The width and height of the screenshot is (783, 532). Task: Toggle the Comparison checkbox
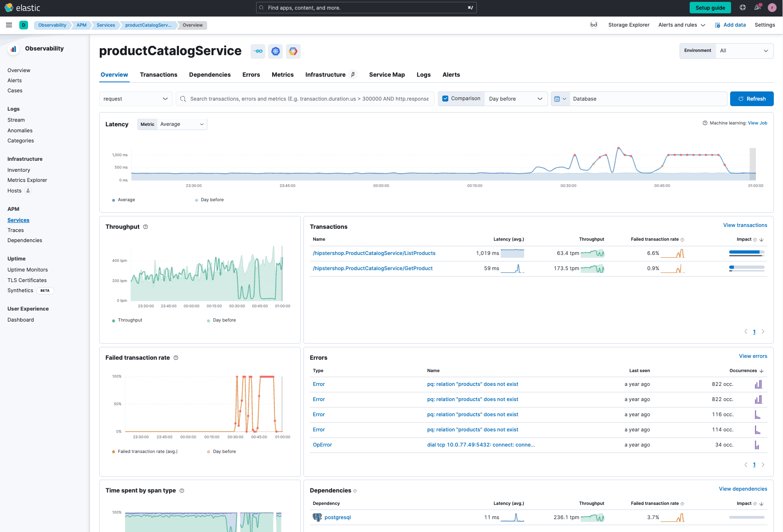coord(445,98)
